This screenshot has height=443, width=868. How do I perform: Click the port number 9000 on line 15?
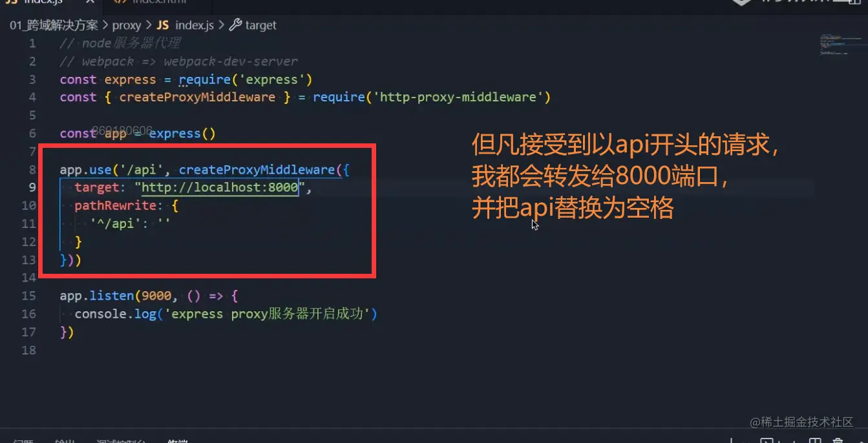coord(156,296)
